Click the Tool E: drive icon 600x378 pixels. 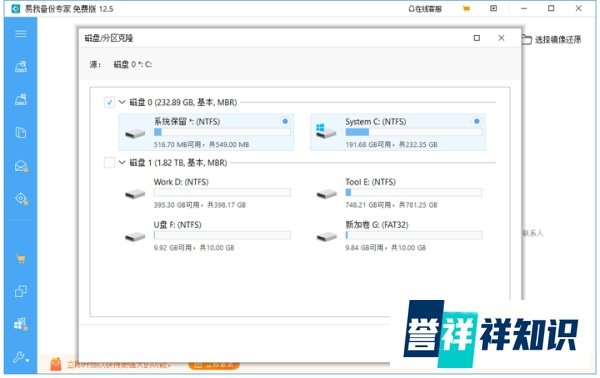click(326, 194)
